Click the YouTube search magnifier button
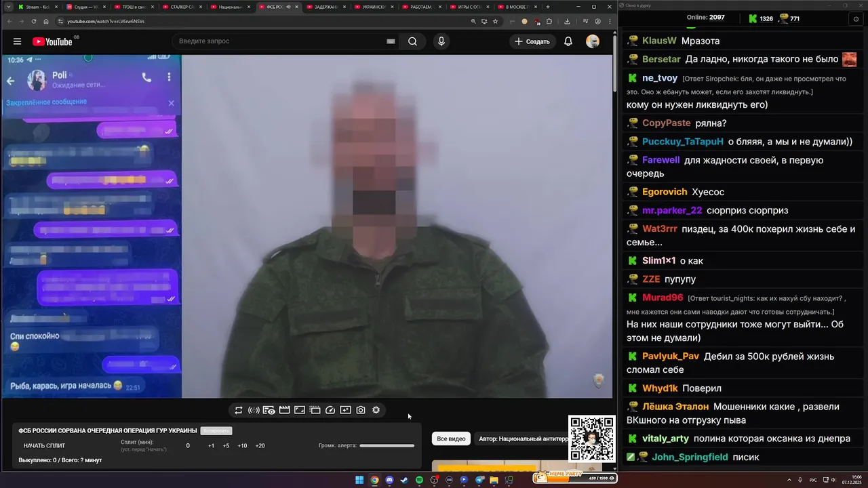 412,41
